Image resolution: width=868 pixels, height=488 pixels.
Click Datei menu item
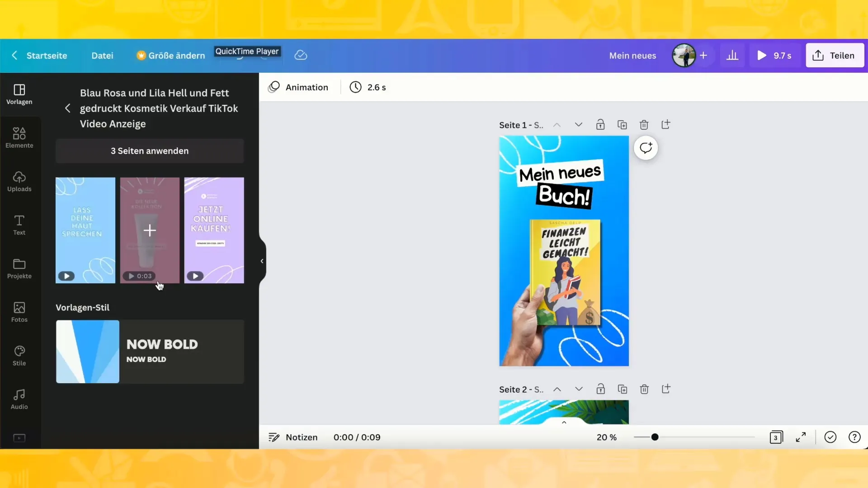(102, 56)
